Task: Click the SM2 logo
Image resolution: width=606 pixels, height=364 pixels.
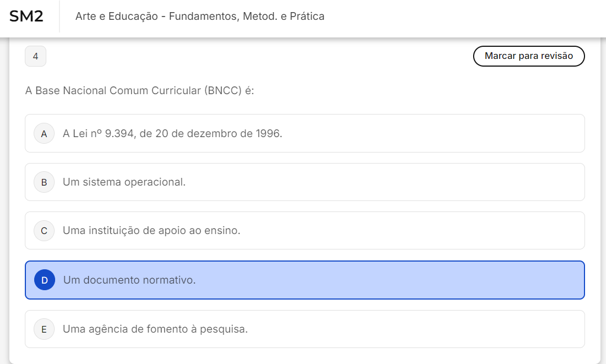Action: point(26,17)
